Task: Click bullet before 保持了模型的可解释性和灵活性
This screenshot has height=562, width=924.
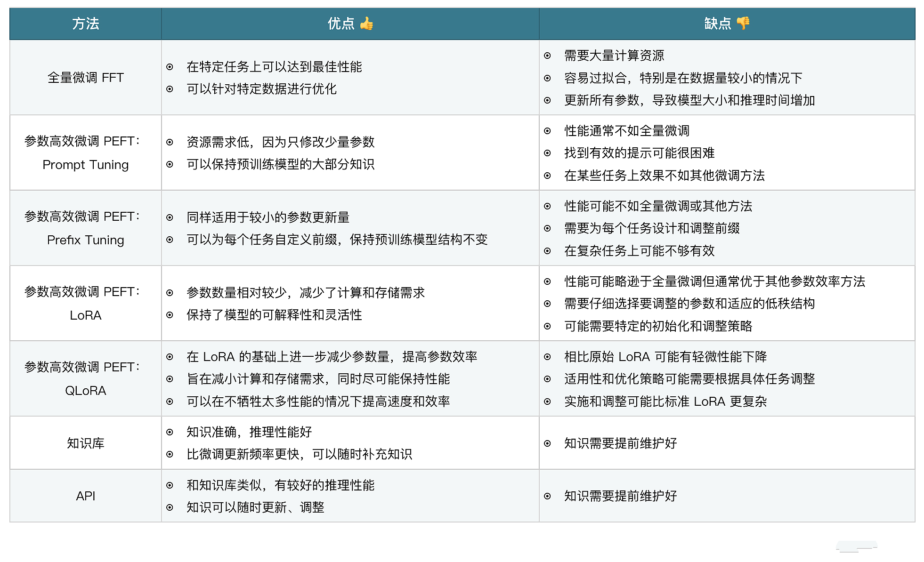Action: click(170, 315)
